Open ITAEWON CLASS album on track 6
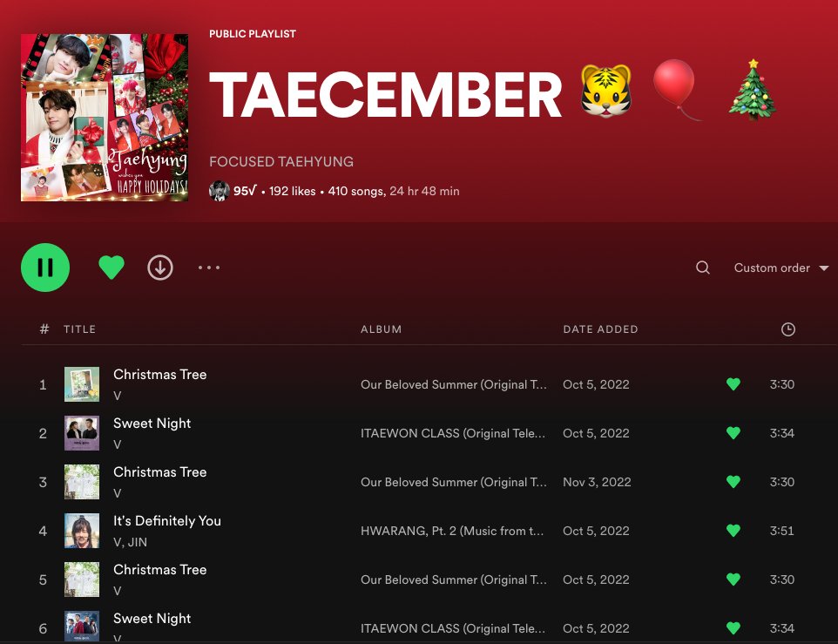Screen dimensions: 838x644 [x=453, y=628]
